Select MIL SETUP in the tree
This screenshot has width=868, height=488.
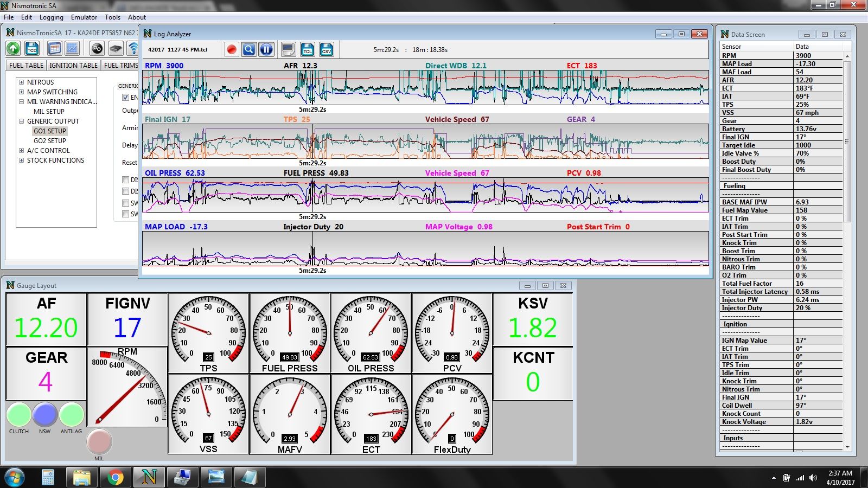tap(49, 112)
